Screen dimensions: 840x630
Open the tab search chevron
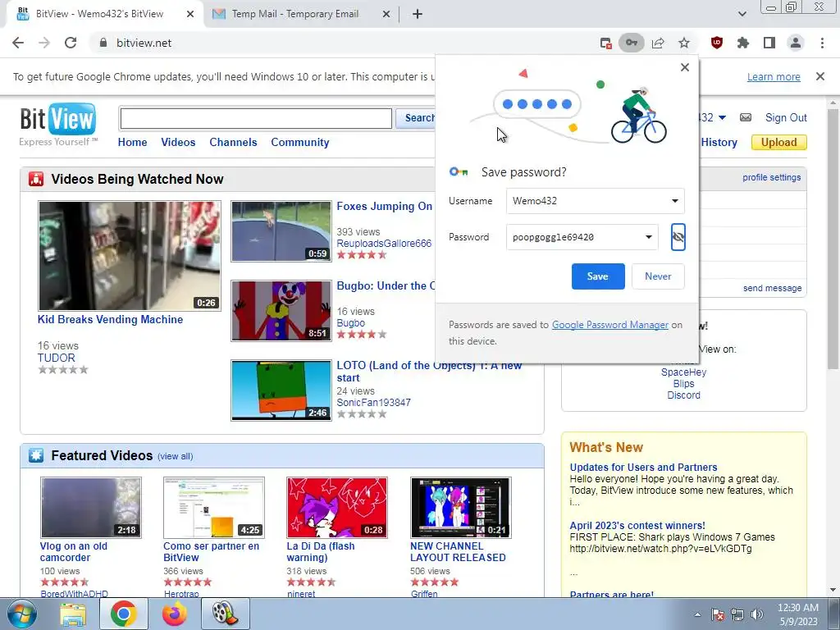(x=742, y=14)
